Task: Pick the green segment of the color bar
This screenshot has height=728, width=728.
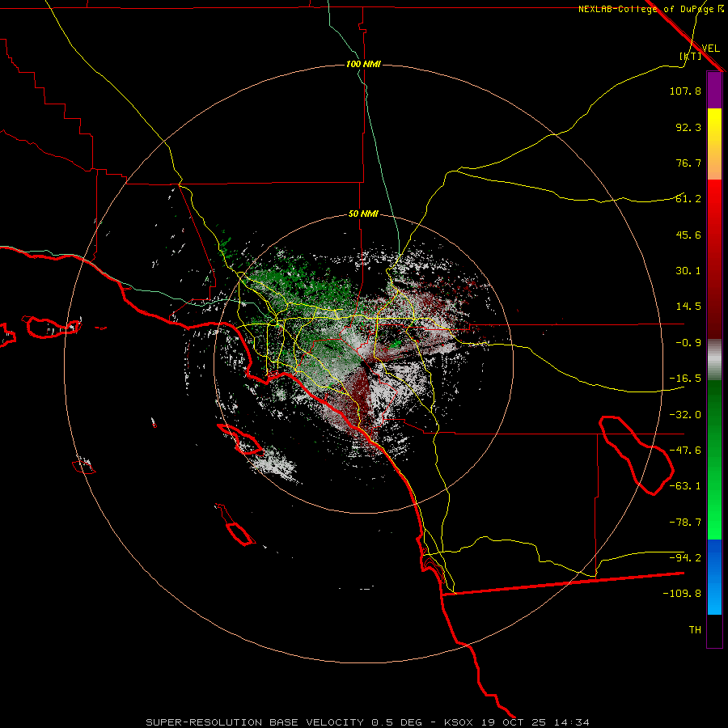Action: point(714,459)
